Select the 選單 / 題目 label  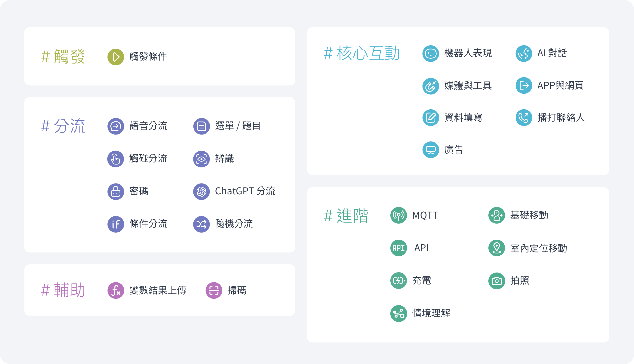[238, 126]
